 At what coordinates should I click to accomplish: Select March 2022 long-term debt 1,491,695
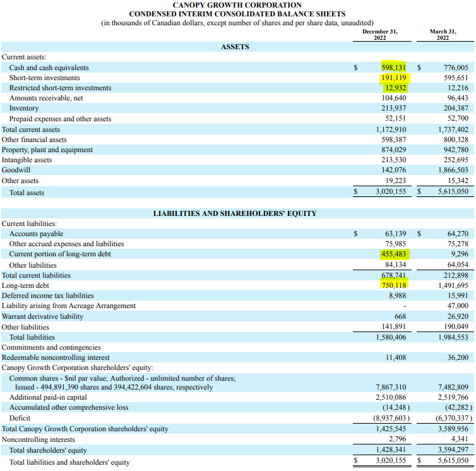[x=453, y=285]
